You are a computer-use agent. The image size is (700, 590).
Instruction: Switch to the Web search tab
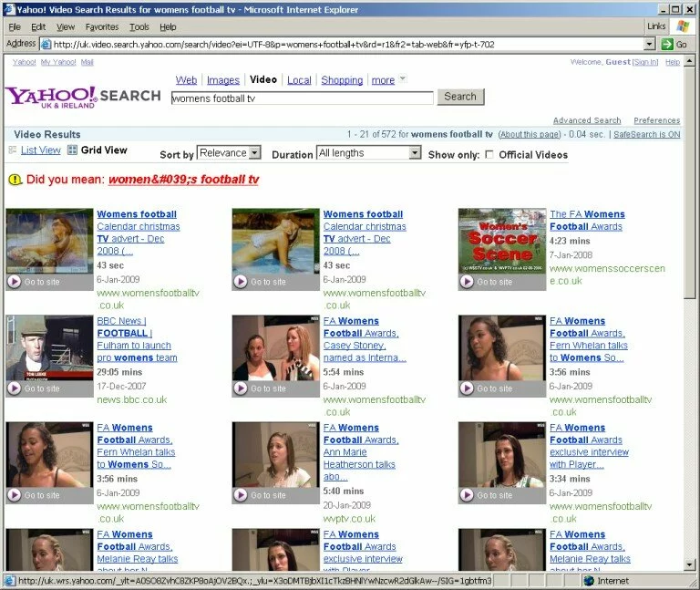[x=186, y=80]
